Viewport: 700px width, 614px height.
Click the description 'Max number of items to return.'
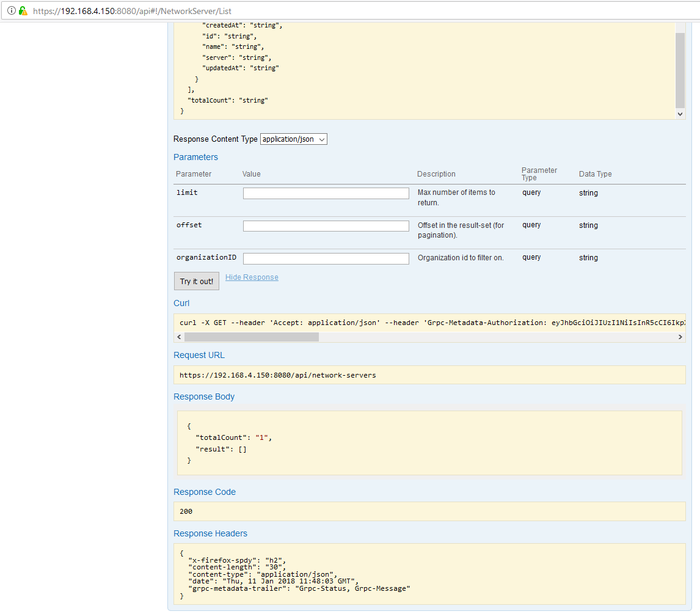tap(456, 197)
